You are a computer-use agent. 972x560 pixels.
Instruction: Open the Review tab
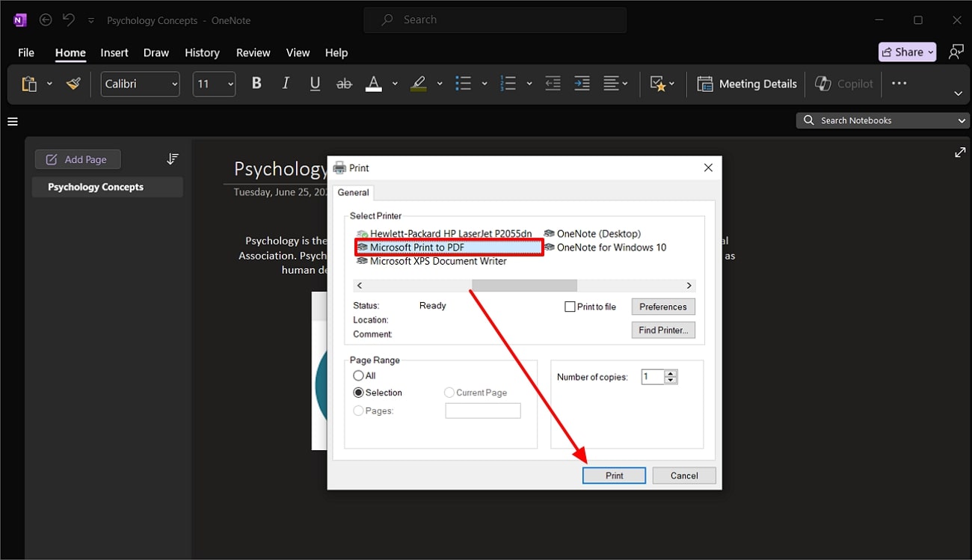click(253, 52)
